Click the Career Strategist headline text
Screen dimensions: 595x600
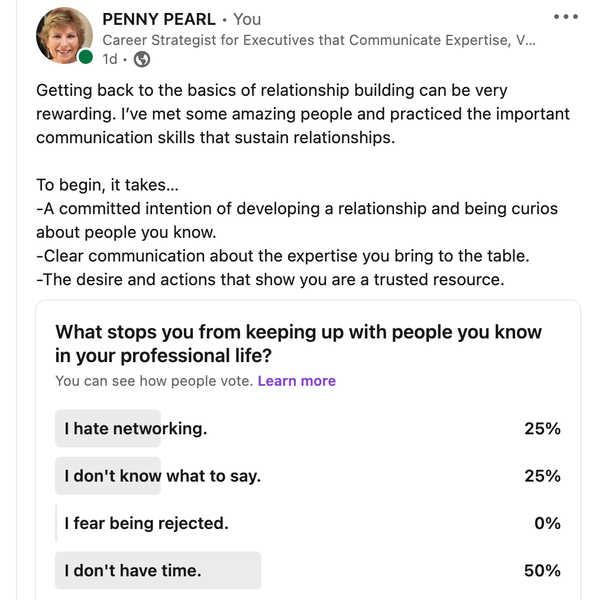(x=319, y=40)
